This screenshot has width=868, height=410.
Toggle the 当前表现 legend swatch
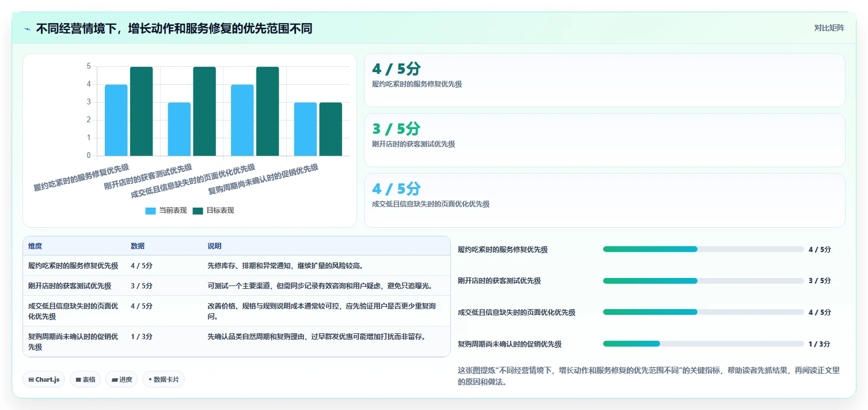pyautogui.click(x=150, y=211)
